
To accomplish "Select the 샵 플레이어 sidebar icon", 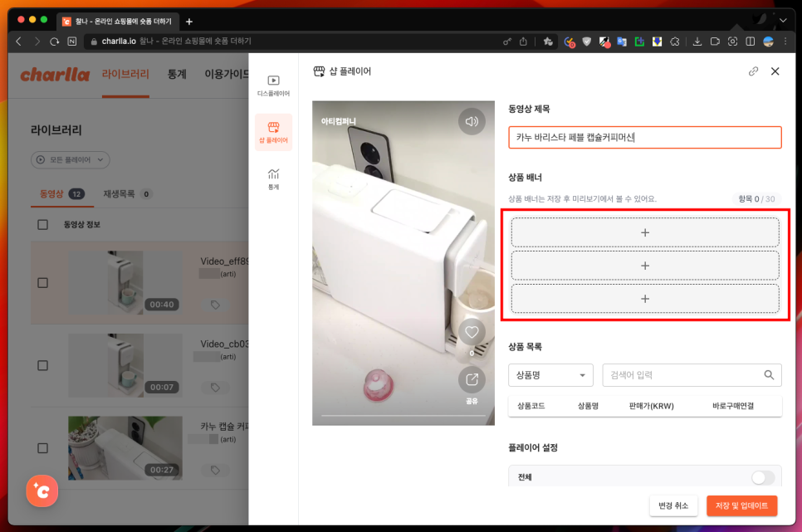I will [274, 132].
